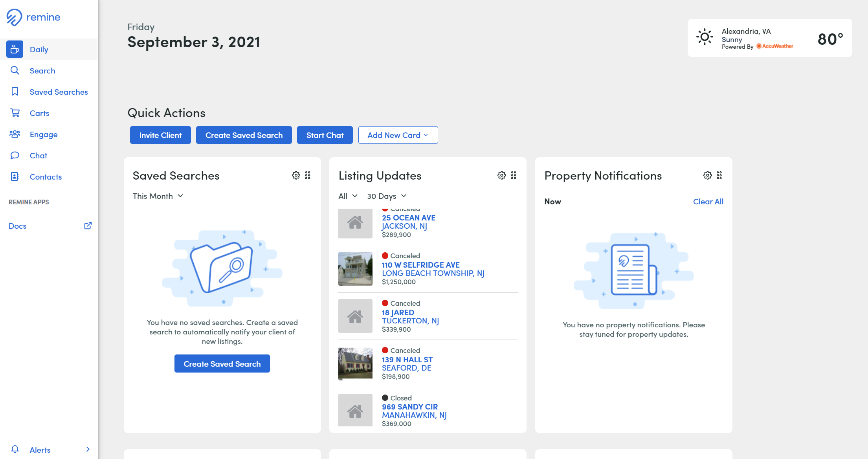Click the Invite Client button
The image size is (868, 459).
160,135
